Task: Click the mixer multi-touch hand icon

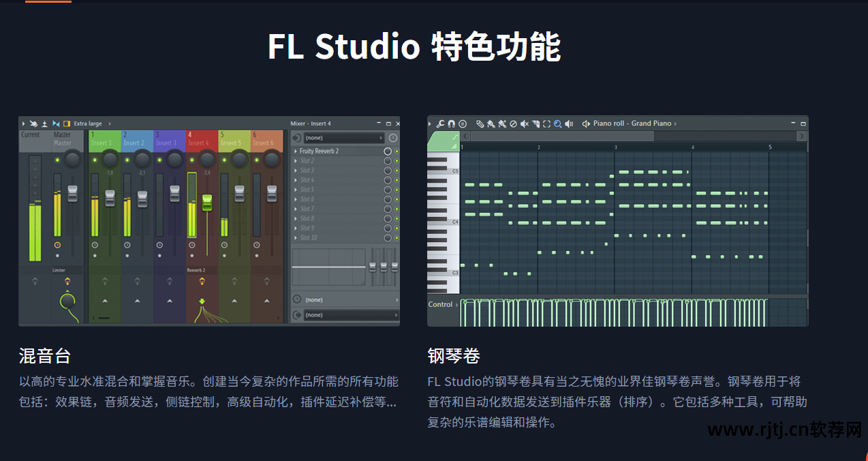Action: pos(33,123)
